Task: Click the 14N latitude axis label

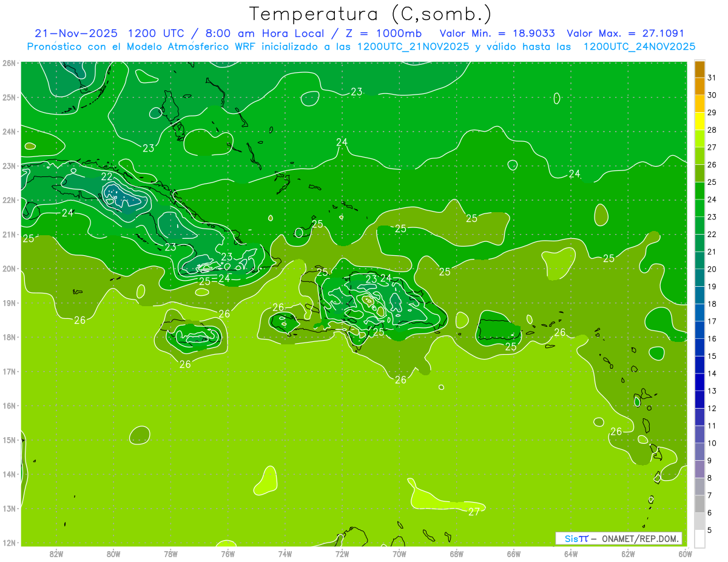Action: [x=9, y=474]
